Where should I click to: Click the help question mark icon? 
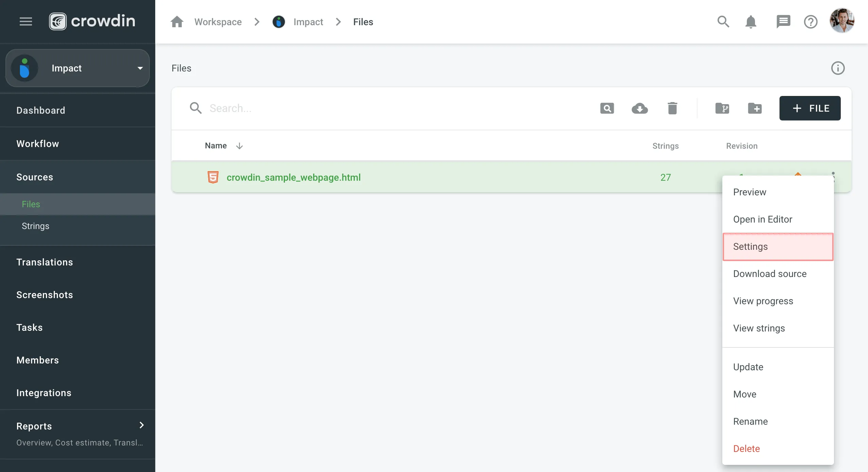click(x=810, y=22)
